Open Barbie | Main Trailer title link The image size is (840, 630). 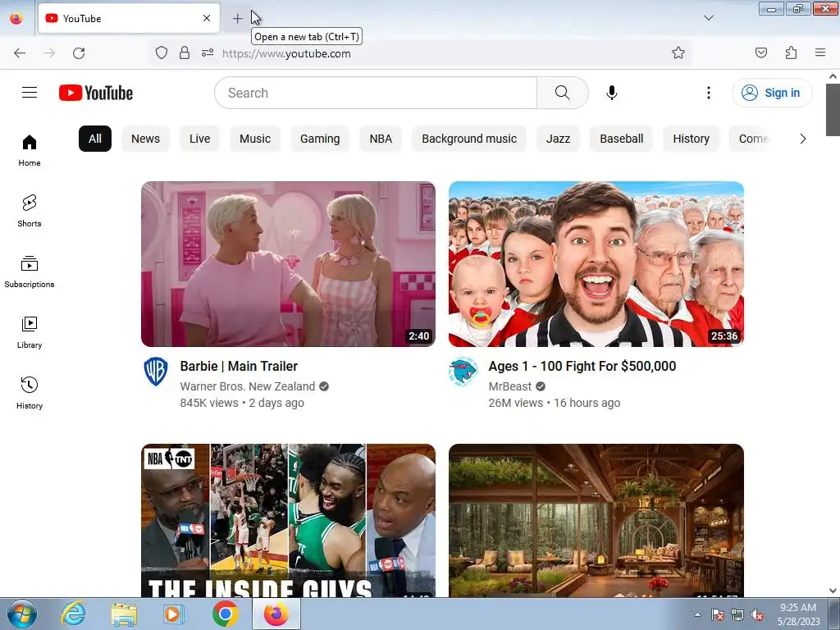[x=239, y=366]
